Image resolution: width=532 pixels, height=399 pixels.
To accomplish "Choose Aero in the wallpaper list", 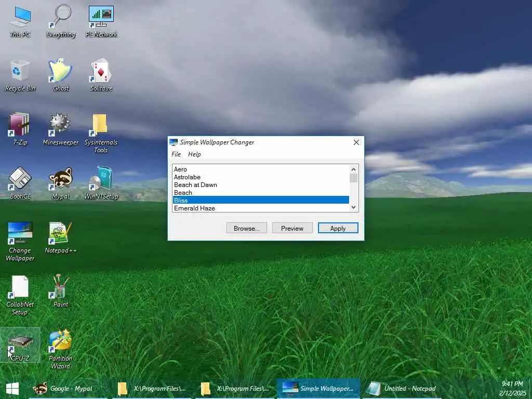I will (x=261, y=169).
